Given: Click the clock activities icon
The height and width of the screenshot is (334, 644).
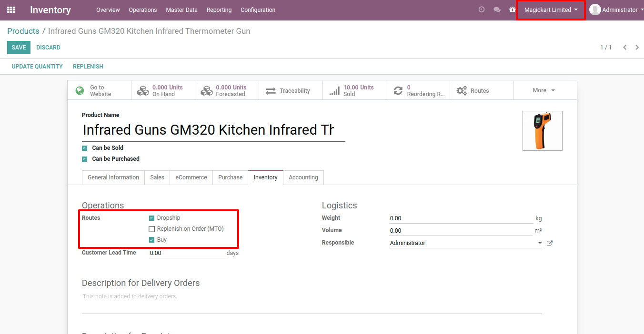Looking at the screenshot, I should [x=482, y=10].
